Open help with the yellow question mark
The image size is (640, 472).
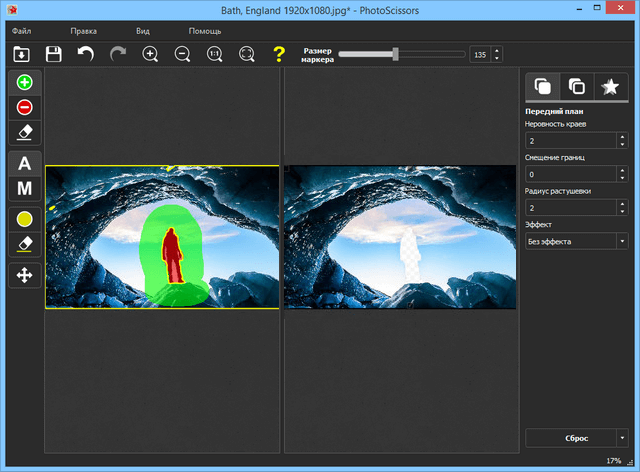tap(279, 54)
